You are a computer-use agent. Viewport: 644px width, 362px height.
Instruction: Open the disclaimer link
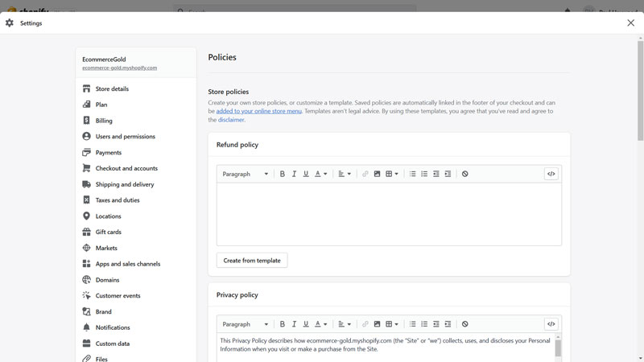click(x=231, y=120)
